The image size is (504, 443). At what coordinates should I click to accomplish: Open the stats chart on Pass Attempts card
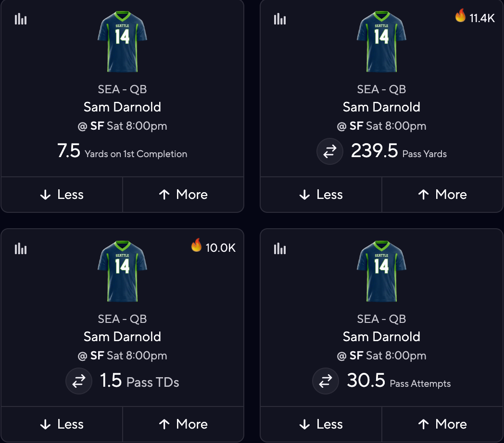pos(279,249)
